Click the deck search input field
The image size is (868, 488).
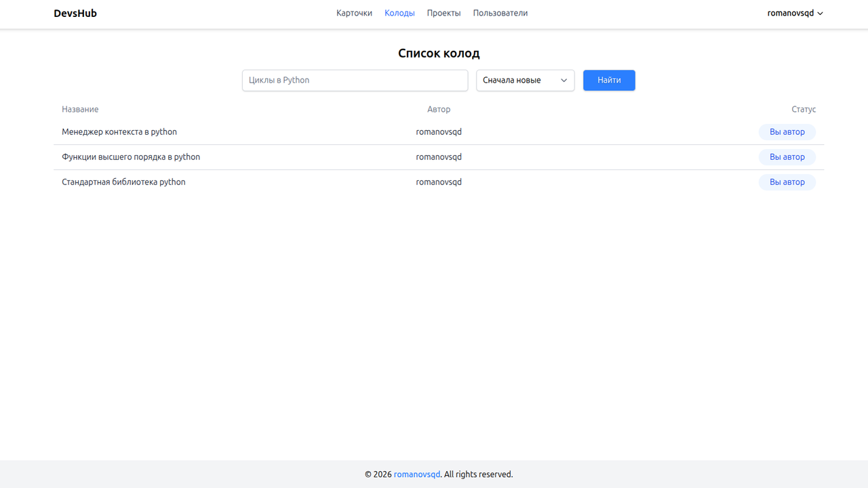click(355, 80)
